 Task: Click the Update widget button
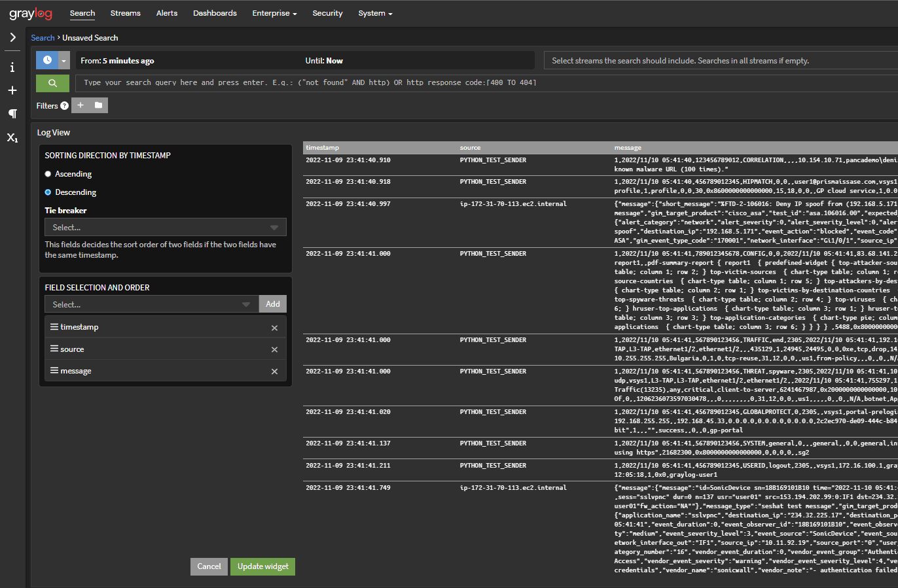click(262, 566)
